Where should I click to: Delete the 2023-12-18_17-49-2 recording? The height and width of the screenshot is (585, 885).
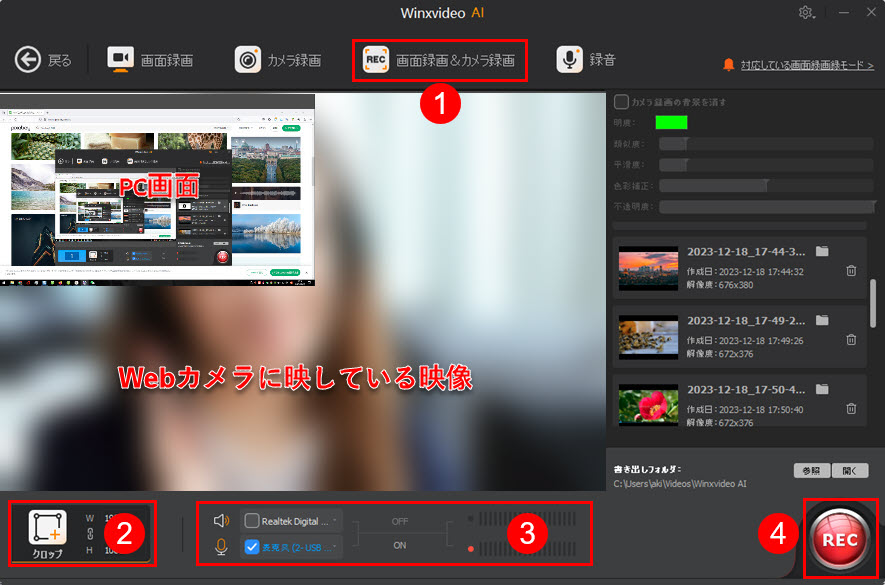[851, 339]
